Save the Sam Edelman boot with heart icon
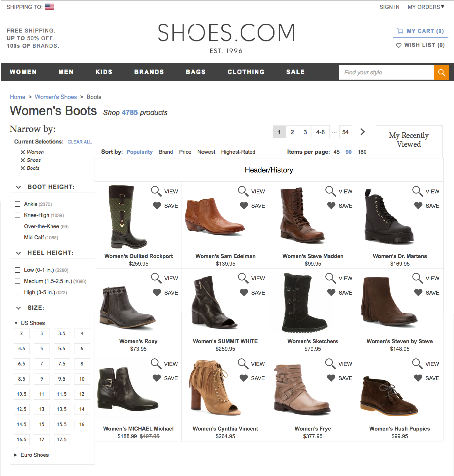This screenshot has width=454, height=476. (x=244, y=206)
